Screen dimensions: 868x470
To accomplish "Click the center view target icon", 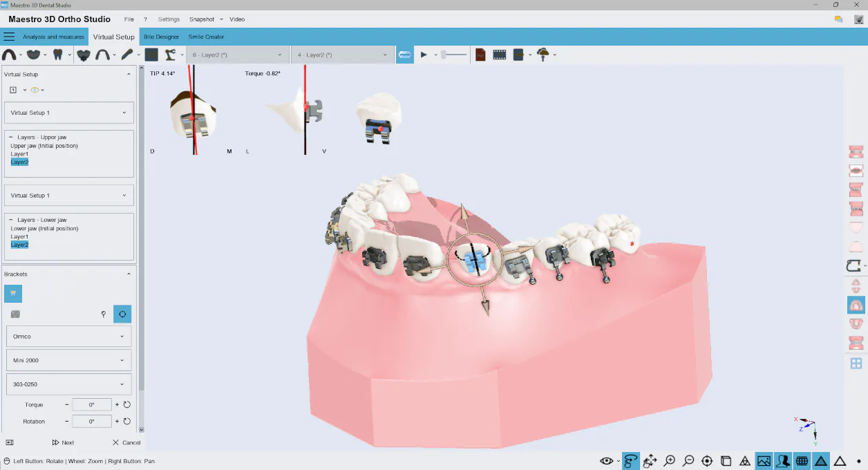I will [707, 461].
